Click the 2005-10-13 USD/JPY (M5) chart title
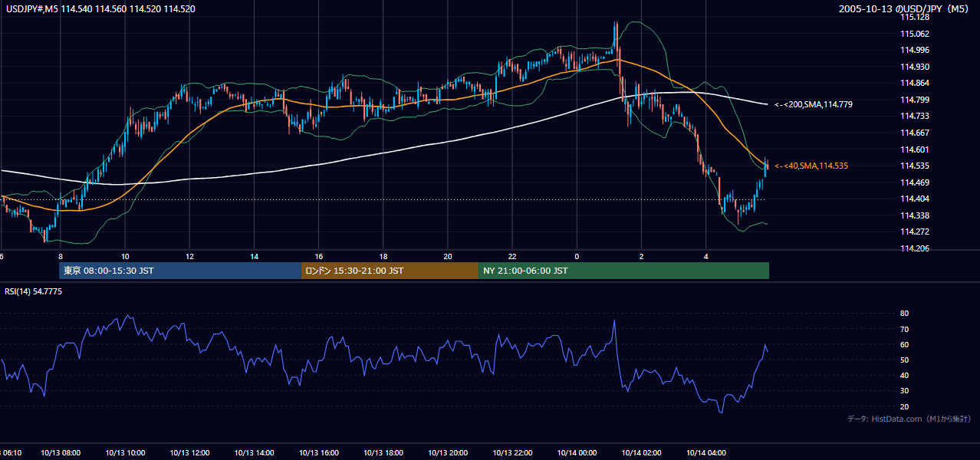This screenshot has height=460, width=980. click(x=905, y=8)
